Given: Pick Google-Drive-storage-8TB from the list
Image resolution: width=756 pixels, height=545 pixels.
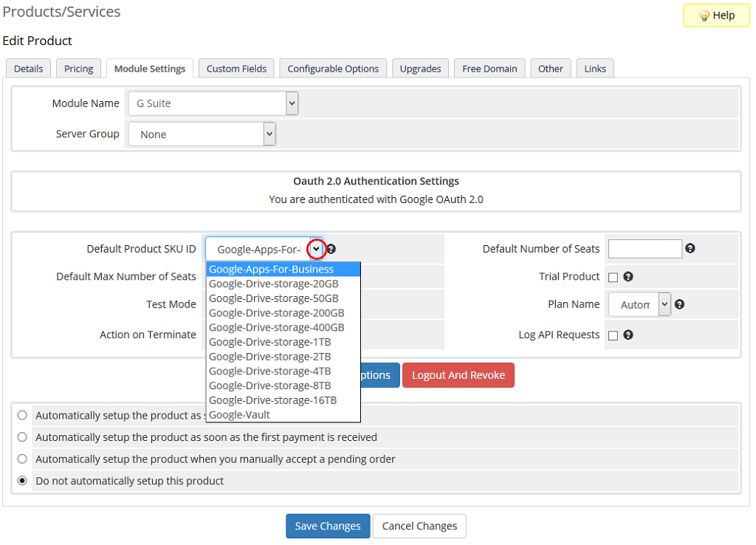Looking at the screenshot, I should [x=283, y=385].
